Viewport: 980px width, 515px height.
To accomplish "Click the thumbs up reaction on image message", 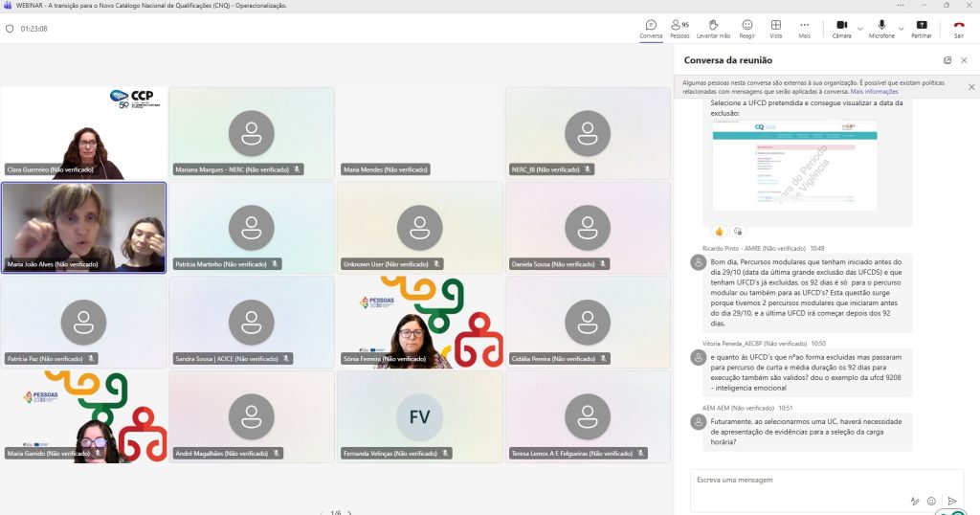I will (720, 231).
